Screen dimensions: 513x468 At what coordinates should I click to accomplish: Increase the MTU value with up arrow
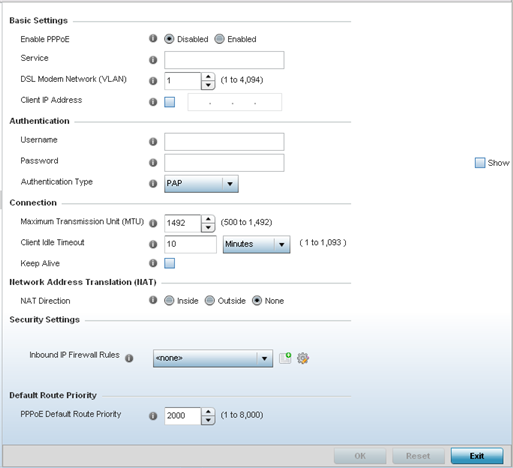coord(208,219)
